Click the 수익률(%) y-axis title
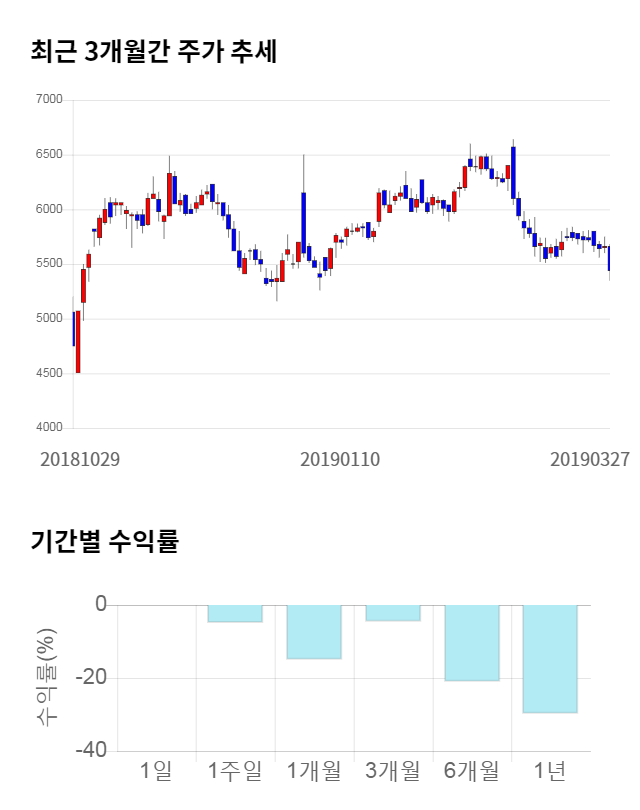This screenshot has width=640, height=810. (46, 677)
